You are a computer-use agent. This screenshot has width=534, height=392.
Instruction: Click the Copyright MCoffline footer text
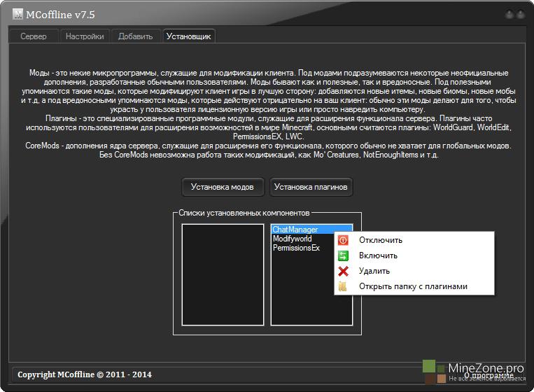(x=84, y=374)
